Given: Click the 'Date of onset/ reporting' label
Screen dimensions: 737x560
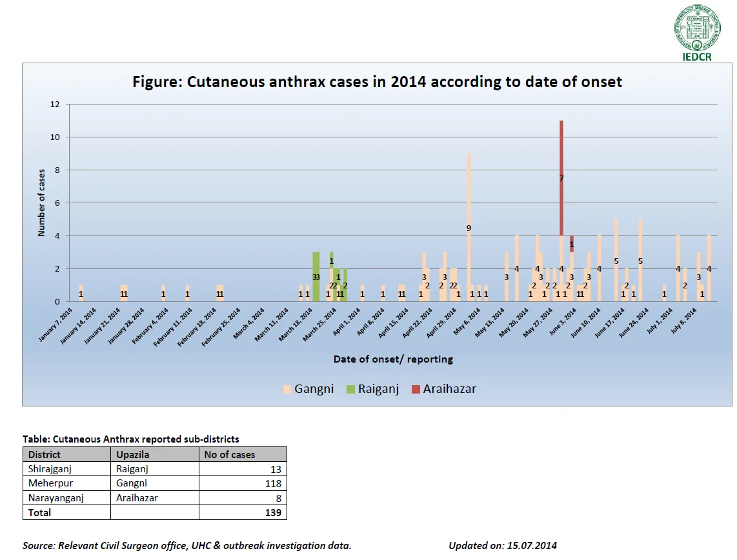Looking at the screenshot, I should pyautogui.click(x=393, y=359).
